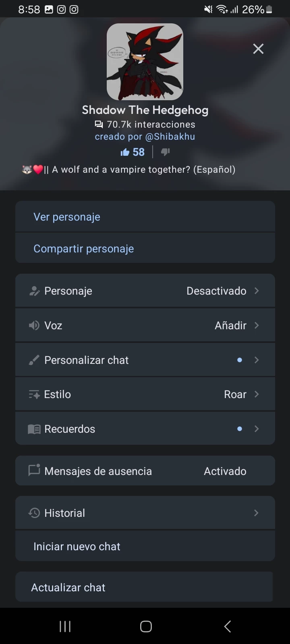
Task: Tap Actualizar chat
Action: [x=68, y=587]
